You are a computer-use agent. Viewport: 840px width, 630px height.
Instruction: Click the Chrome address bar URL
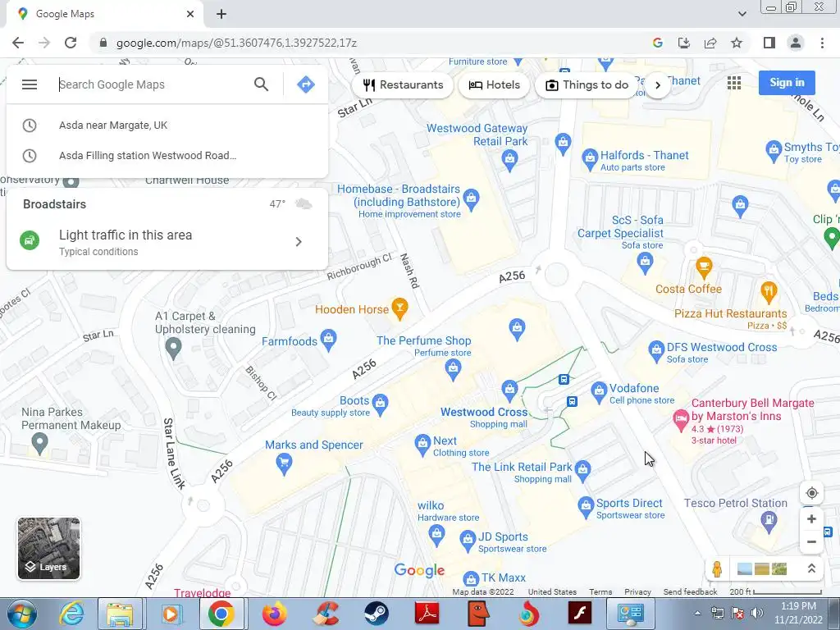point(236,43)
